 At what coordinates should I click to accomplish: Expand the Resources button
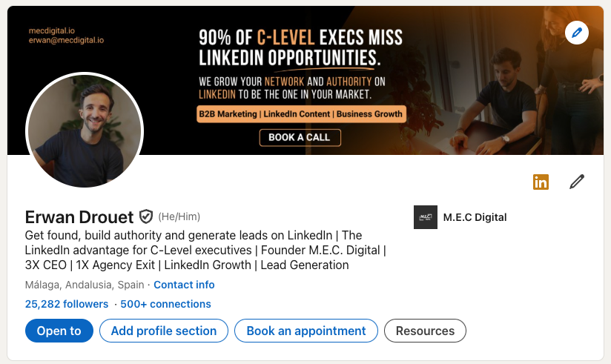pos(425,331)
